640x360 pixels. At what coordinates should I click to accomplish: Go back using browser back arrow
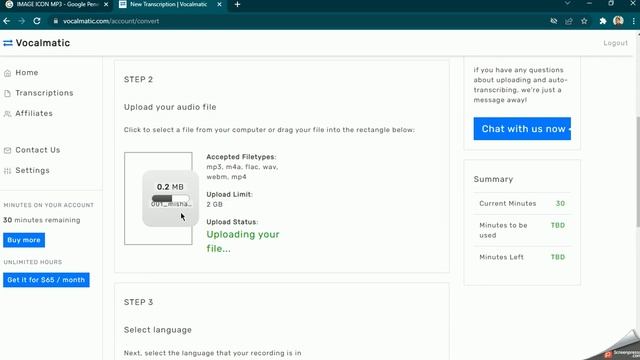7,21
